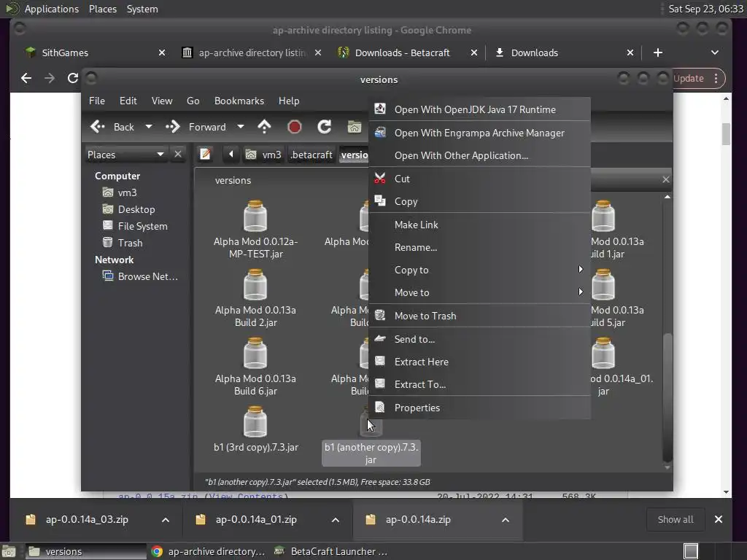Image resolution: width=747 pixels, height=560 pixels.
Task: Click the Home folder toolbar icon
Action: coord(354,127)
